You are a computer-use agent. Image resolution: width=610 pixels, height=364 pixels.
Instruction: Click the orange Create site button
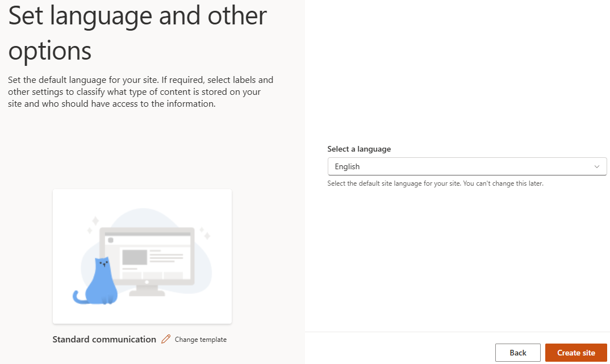click(x=576, y=353)
